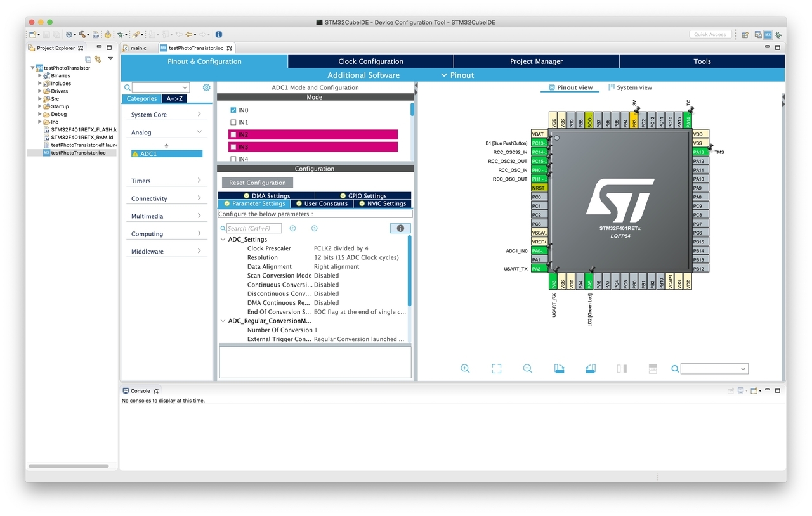
Task: Click the Open Perspective icon
Action: pyautogui.click(x=745, y=35)
